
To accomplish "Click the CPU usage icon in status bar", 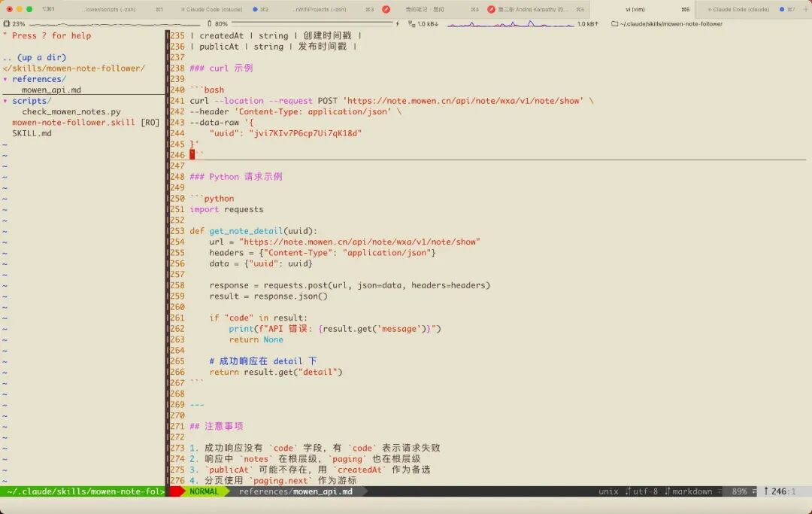I will pos(7,24).
